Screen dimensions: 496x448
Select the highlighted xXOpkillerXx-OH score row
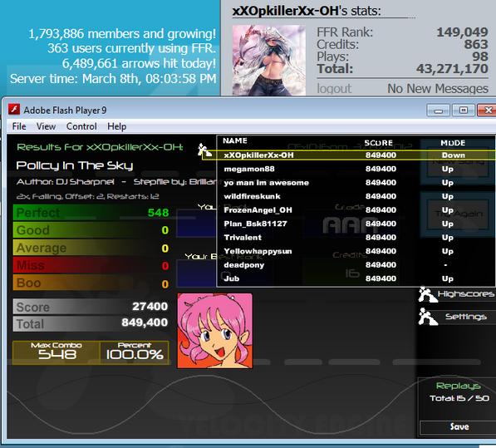click(349, 155)
